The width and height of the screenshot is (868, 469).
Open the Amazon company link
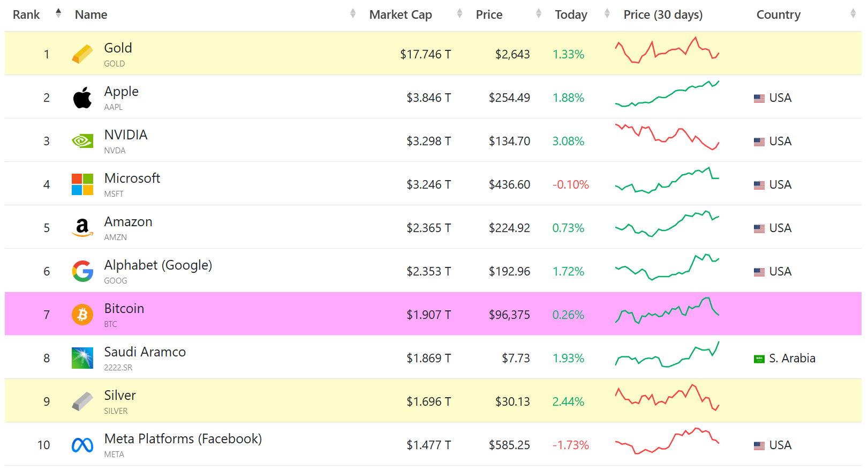pos(128,221)
